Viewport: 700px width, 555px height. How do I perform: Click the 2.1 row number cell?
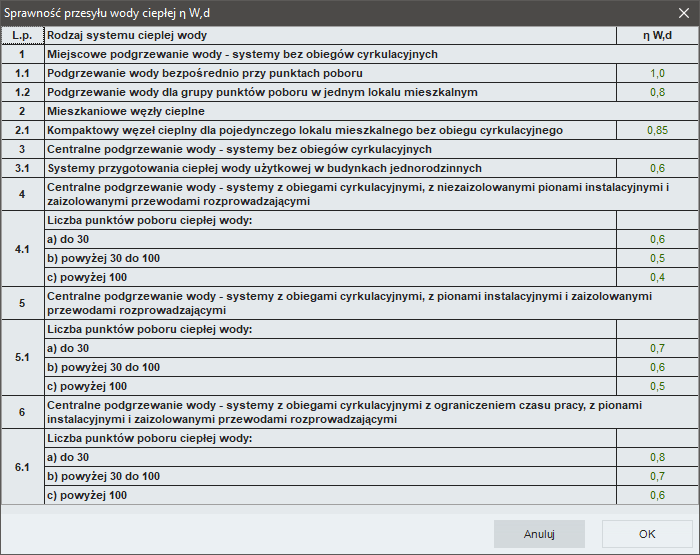(x=22, y=130)
